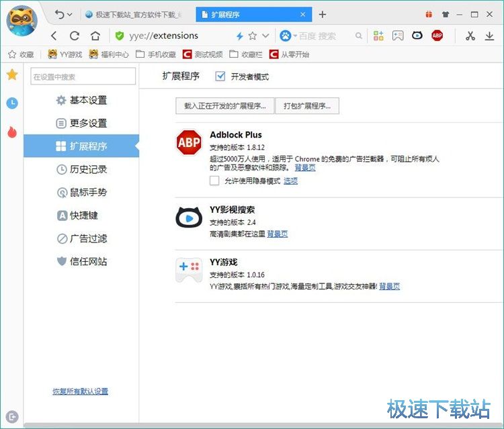504x429 pixels.
Task: Open the history clock sidebar icon
Action: pos(12,103)
